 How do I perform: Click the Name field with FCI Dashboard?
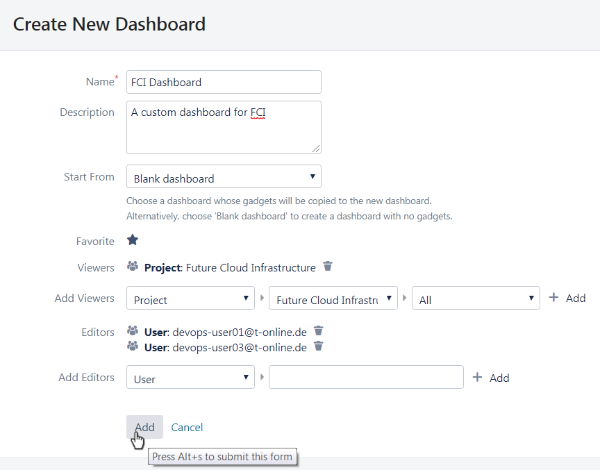point(223,82)
